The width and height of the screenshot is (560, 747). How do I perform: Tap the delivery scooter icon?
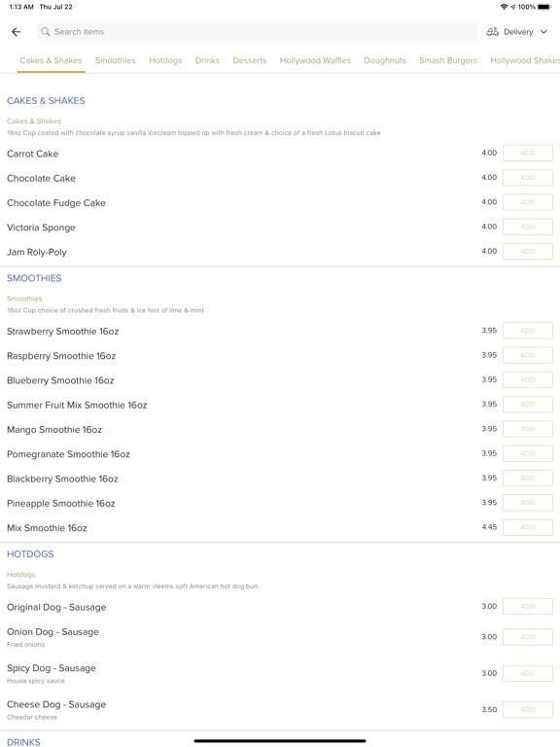(492, 32)
